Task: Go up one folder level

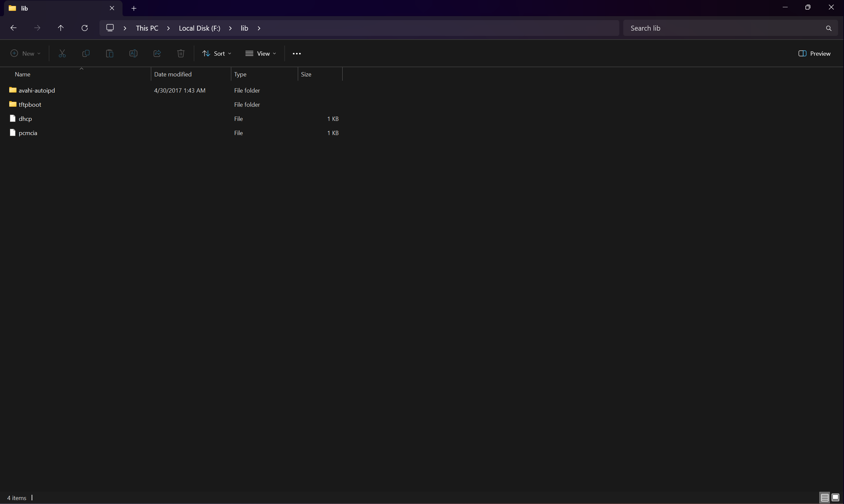Action: coord(61,28)
